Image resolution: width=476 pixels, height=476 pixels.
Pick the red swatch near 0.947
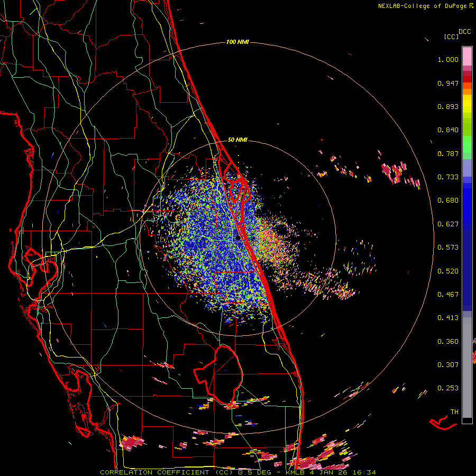[x=467, y=79]
